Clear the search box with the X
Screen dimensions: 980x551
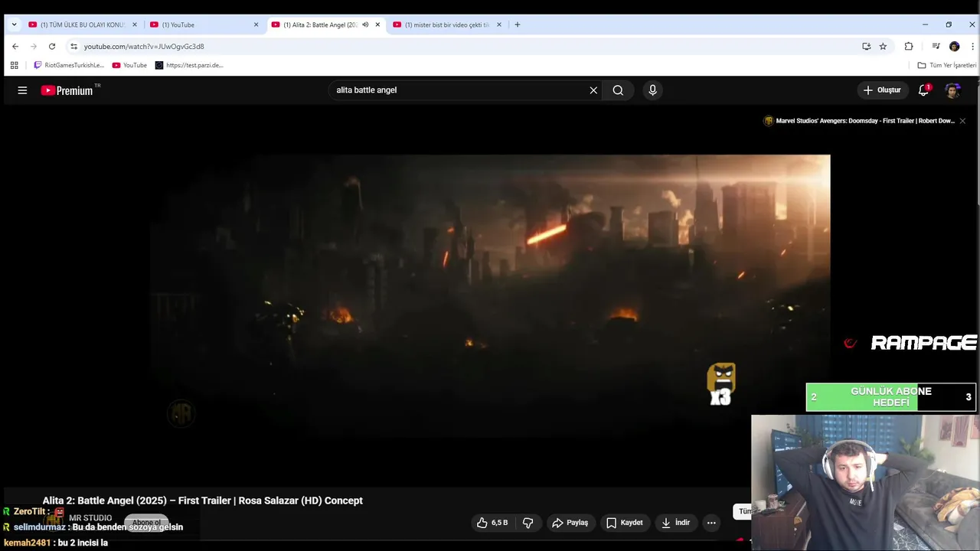coord(593,90)
